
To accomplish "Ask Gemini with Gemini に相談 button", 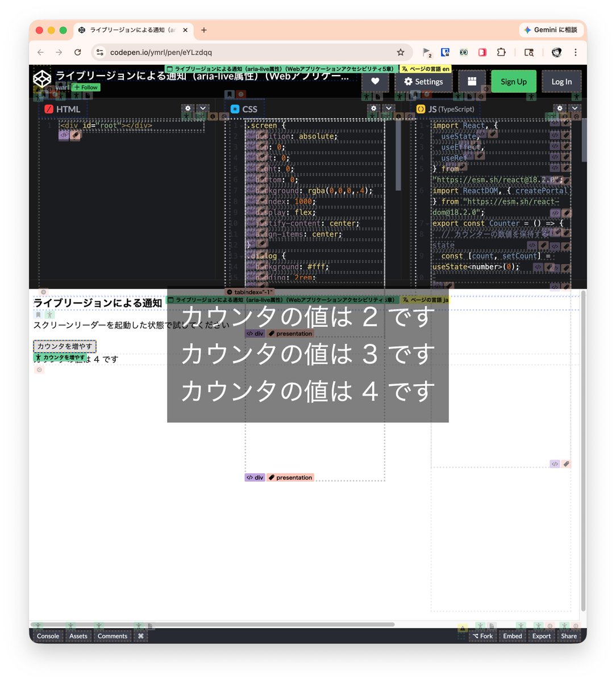I will 551,30.
